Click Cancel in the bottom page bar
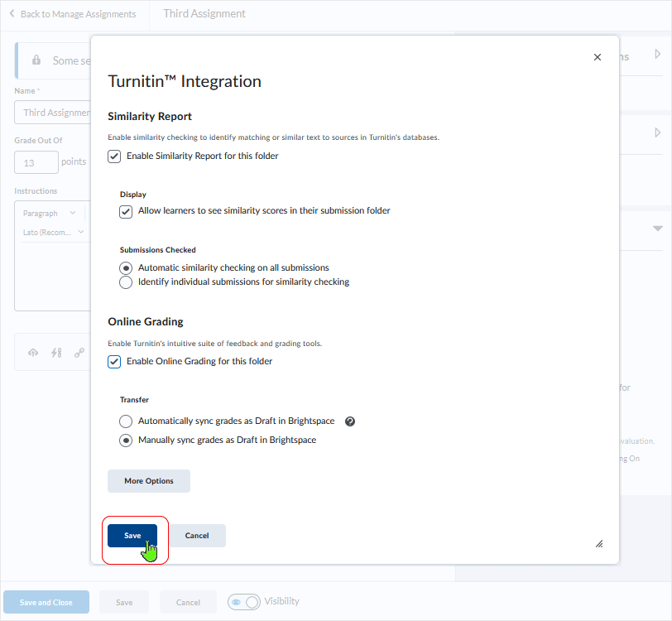This screenshot has height=621, width=672. click(188, 602)
